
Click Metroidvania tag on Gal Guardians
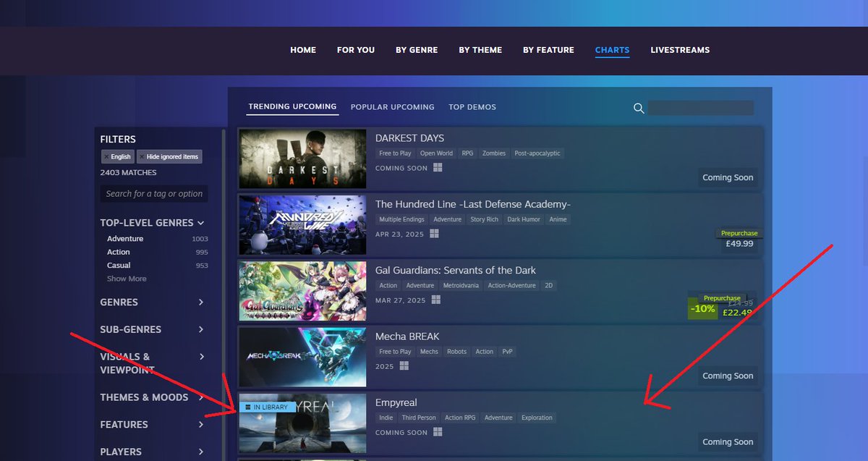coord(460,285)
